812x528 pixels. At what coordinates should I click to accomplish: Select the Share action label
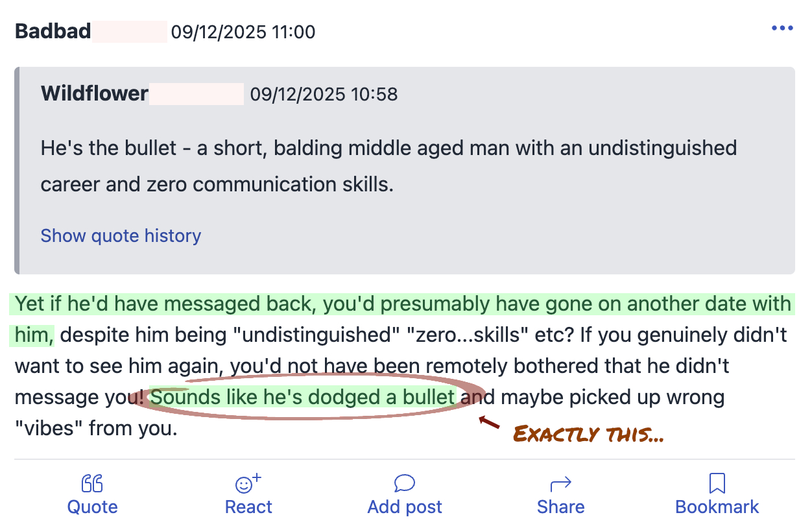coord(560,507)
